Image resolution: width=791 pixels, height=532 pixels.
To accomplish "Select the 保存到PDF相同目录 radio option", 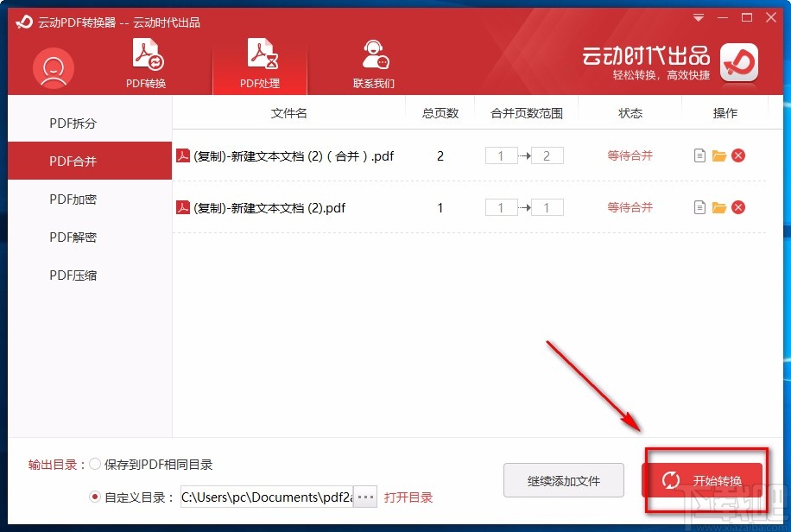I will coord(95,464).
